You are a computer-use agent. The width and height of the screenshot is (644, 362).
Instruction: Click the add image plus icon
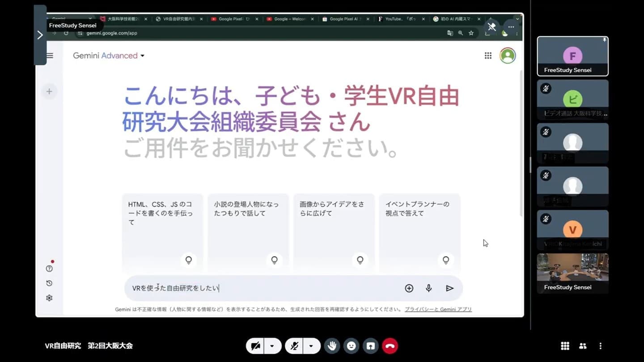tap(409, 288)
